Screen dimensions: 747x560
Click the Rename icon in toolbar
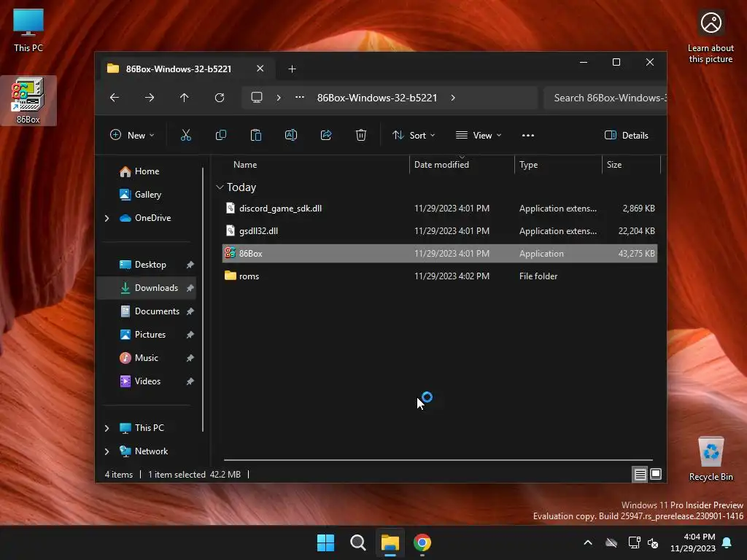coord(290,135)
